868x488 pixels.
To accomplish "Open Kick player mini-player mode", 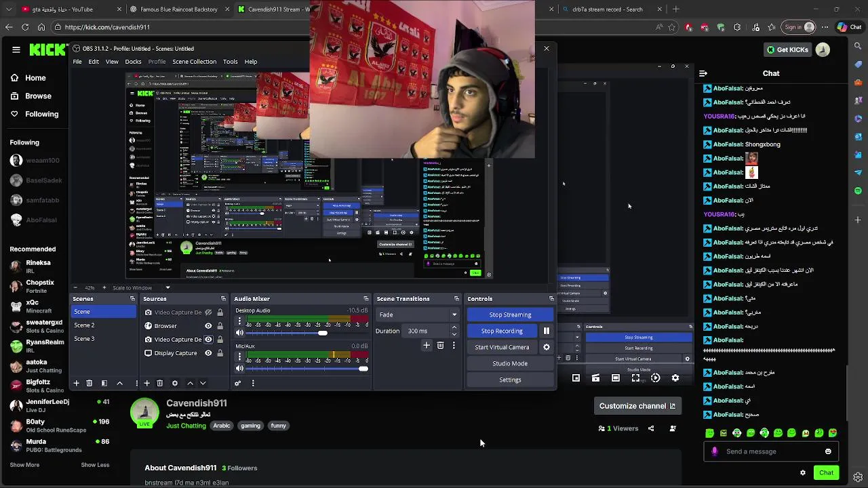I will tap(576, 378).
